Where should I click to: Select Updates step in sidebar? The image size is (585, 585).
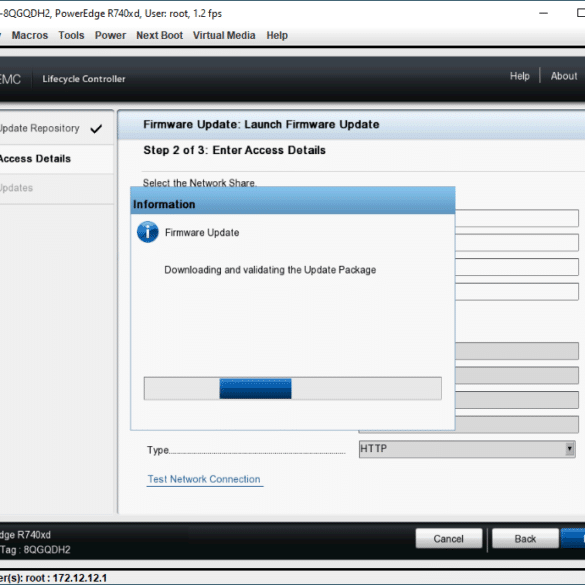(x=56, y=188)
